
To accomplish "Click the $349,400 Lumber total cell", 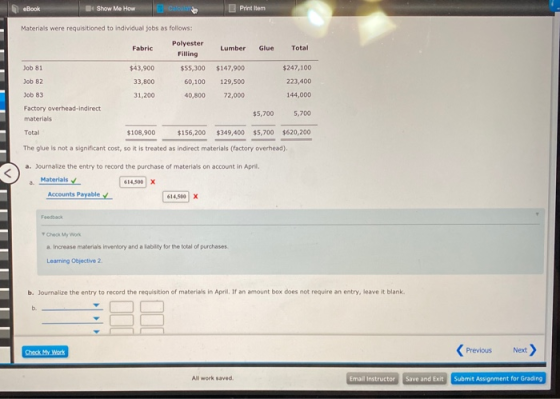I will (x=230, y=133).
